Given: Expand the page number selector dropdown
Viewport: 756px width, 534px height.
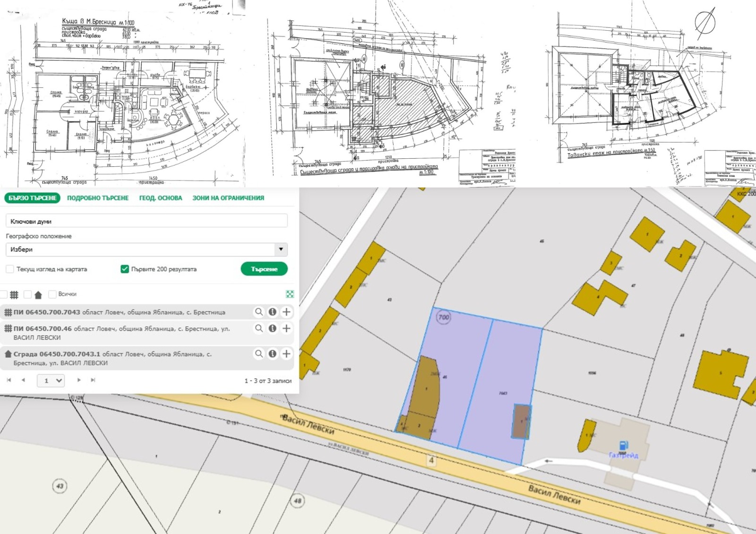Looking at the screenshot, I should click(51, 380).
